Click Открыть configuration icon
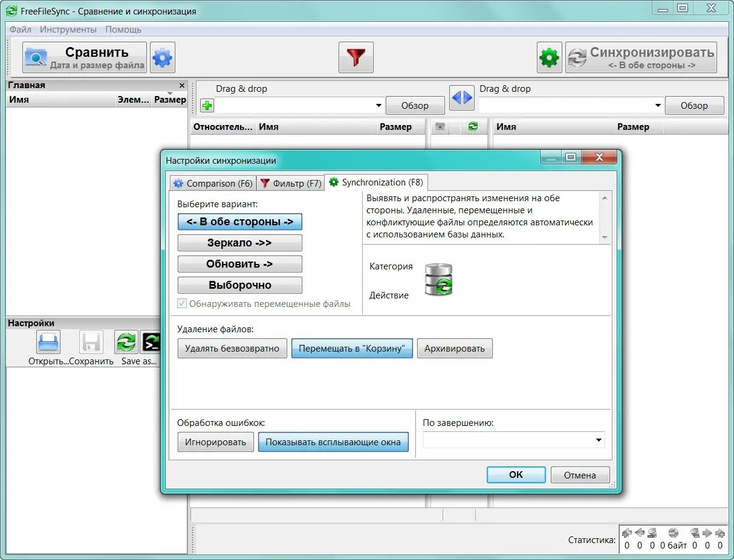734x560 pixels. pos(48,343)
